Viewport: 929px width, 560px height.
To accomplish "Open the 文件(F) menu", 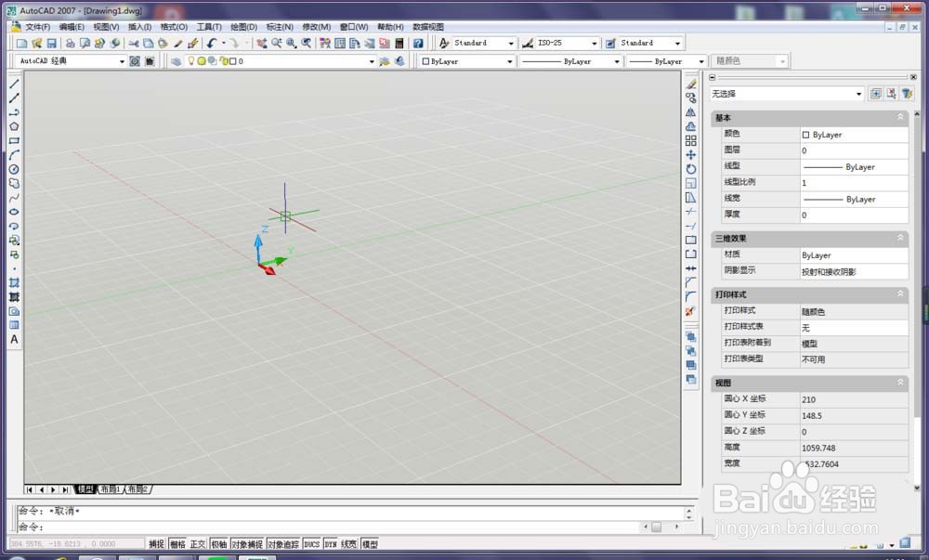I will pyautogui.click(x=37, y=27).
